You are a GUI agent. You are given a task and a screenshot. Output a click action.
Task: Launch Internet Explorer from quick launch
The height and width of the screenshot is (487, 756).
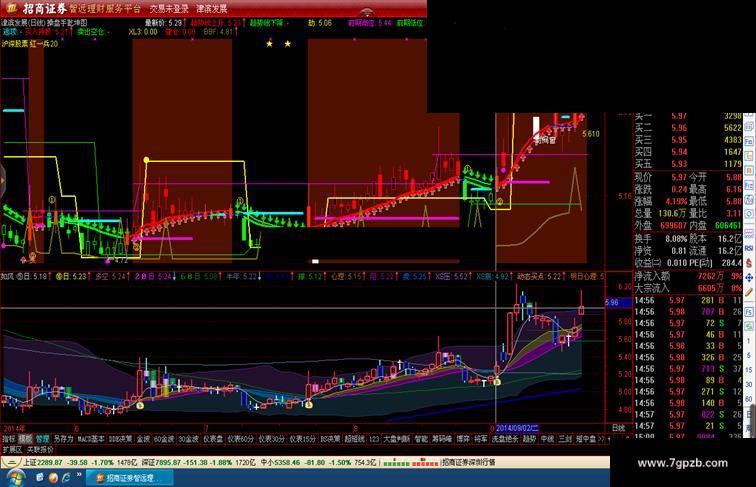coord(66,477)
